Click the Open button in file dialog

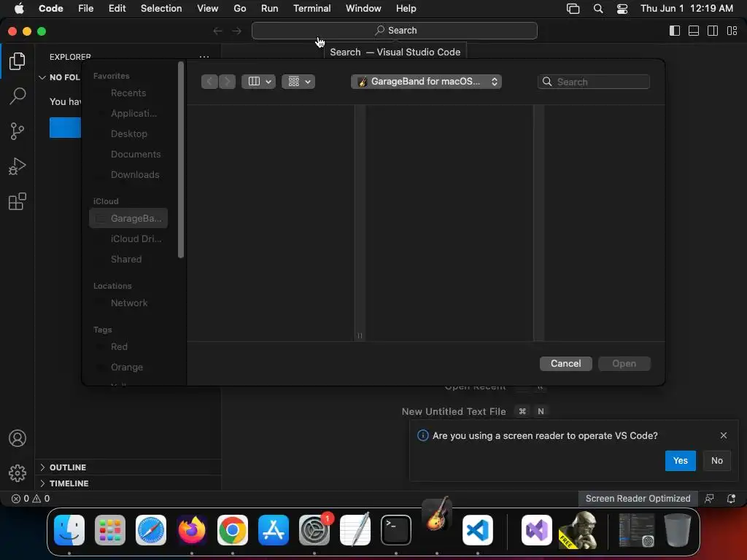[x=624, y=363]
